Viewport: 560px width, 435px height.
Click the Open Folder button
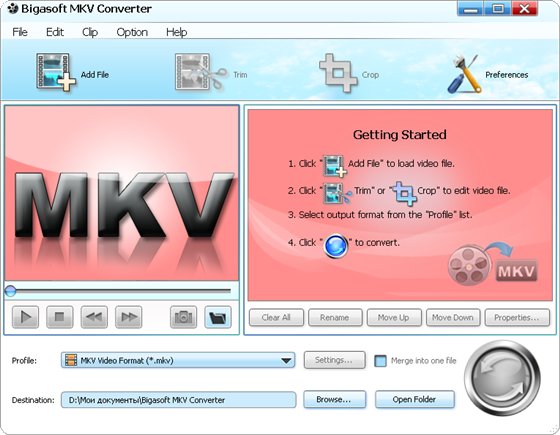(x=415, y=399)
